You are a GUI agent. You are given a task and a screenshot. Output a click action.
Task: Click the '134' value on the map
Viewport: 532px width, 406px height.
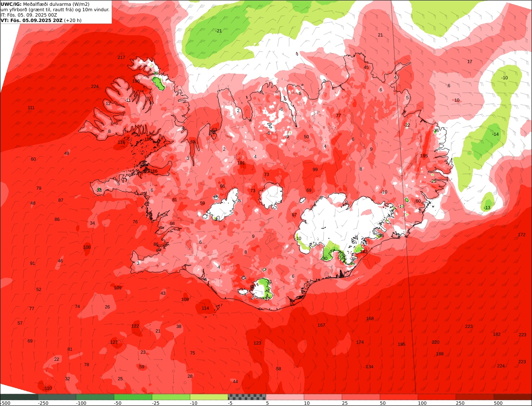click(x=369, y=367)
